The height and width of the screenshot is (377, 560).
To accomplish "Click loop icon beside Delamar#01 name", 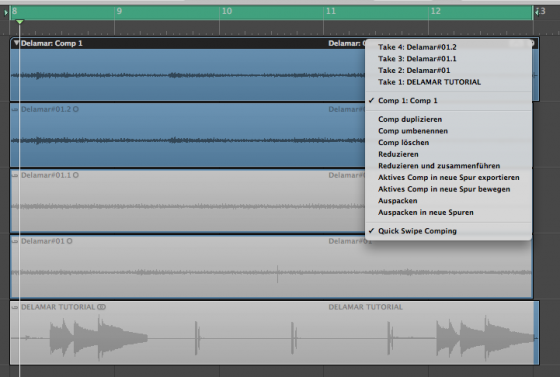I will point(15,241).
